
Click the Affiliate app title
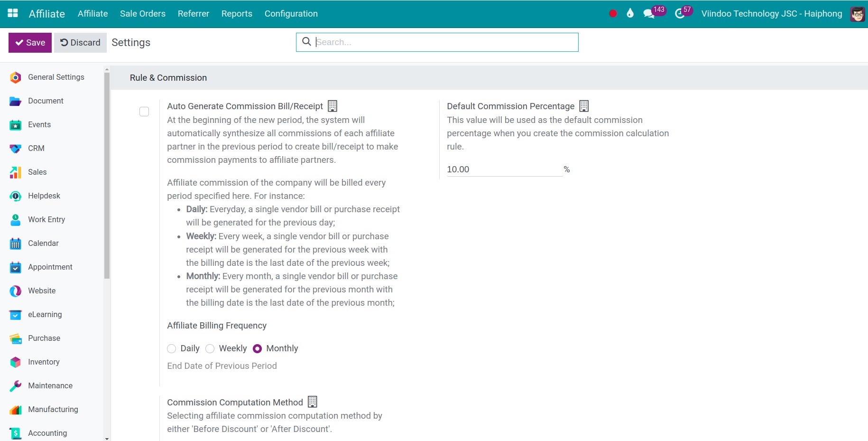(47, 14)
